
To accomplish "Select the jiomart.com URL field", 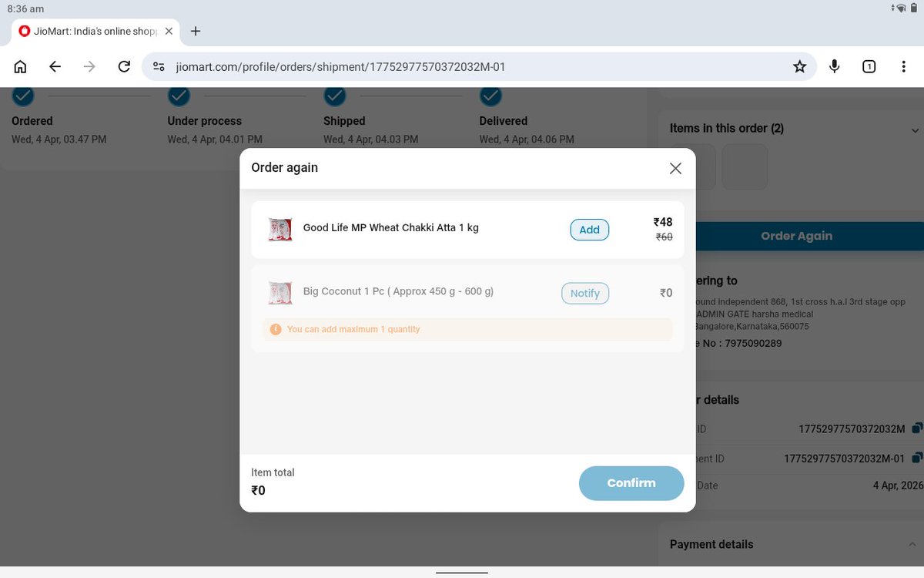I will (477, 67).
